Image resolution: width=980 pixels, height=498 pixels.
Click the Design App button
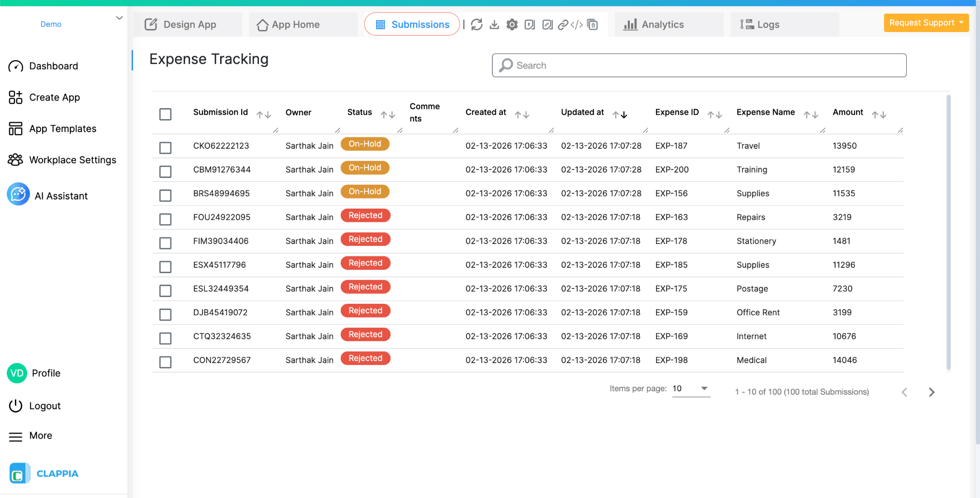188,24
